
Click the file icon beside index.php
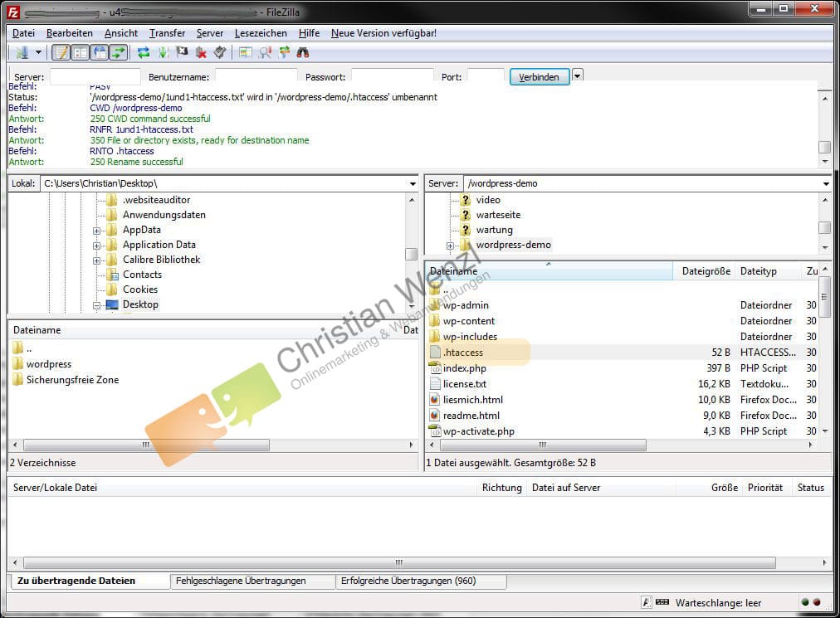click(435, 368)
